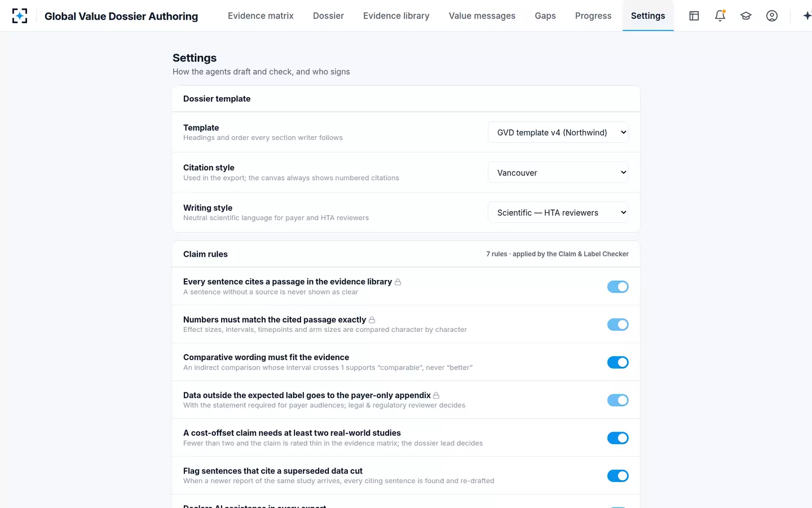
Task: Open the notifications bell
Action: point(720,16)
